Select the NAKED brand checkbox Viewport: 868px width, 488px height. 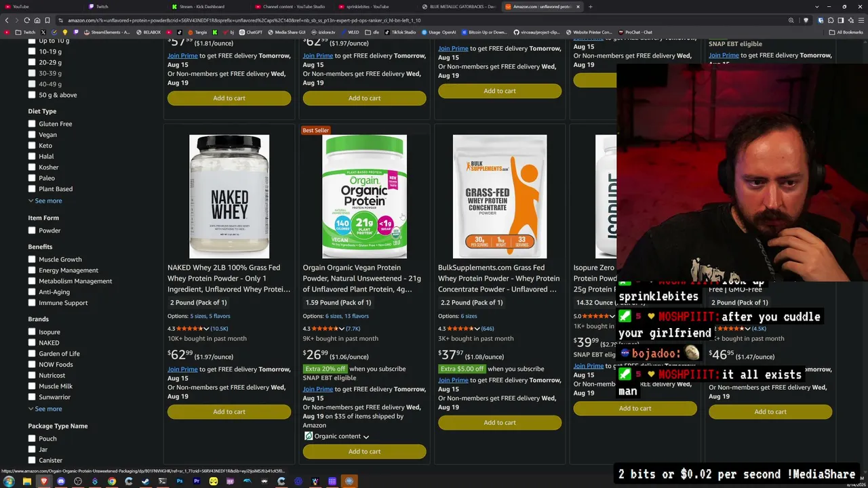click(x=32, y=343)
